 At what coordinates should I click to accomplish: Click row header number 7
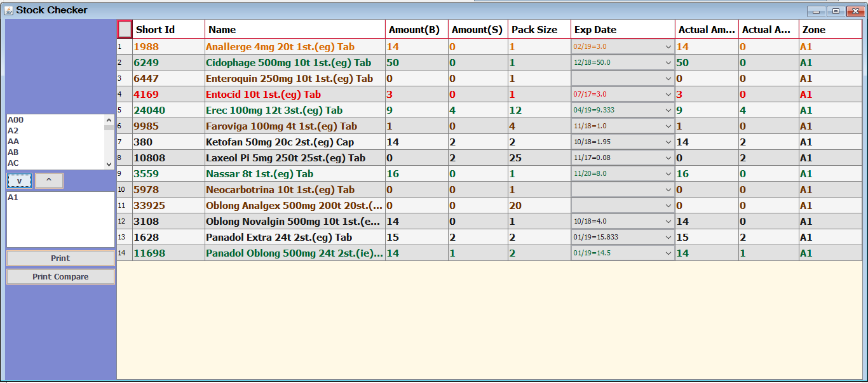tap(125, 142)
